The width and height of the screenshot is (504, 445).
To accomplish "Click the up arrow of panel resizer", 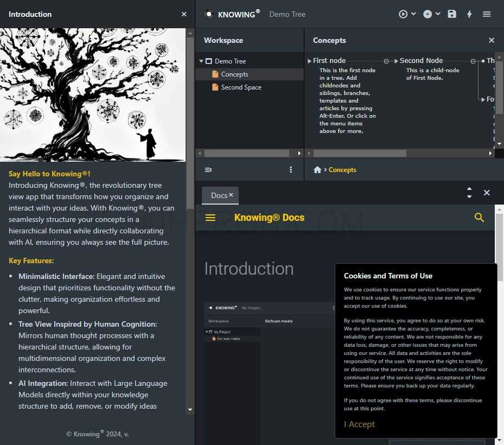I will [469, 189].
